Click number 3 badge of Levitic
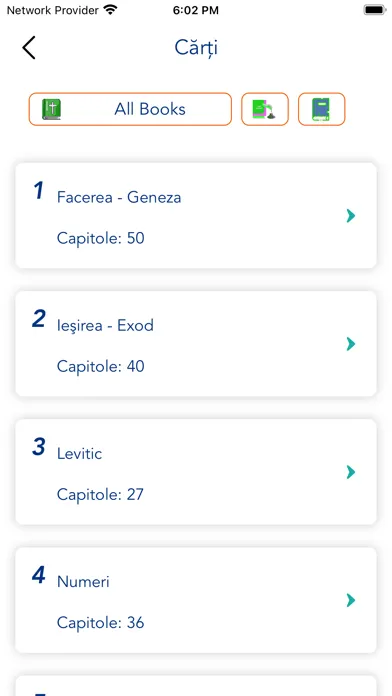The image size is (392, 696). pyautogui.click(x=39, y=447)
